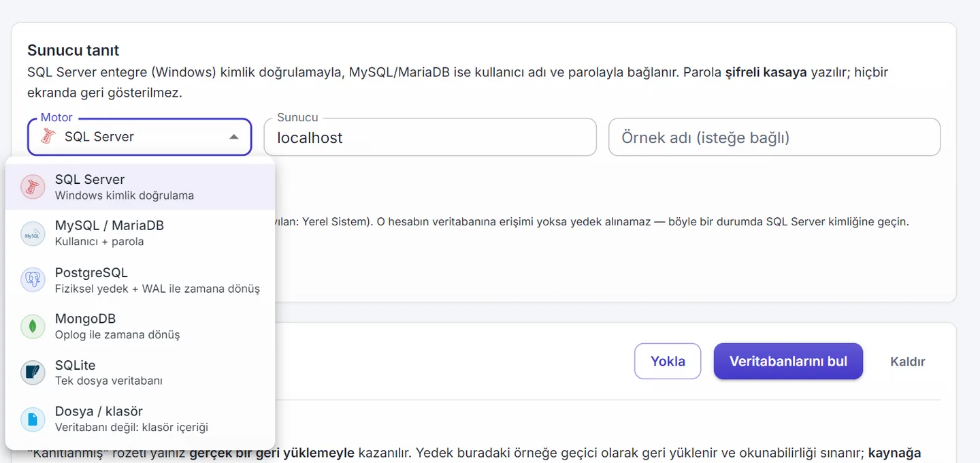
Task: Click the Kullanıcı + parola subtitle
Action: (x=99, y=242)
